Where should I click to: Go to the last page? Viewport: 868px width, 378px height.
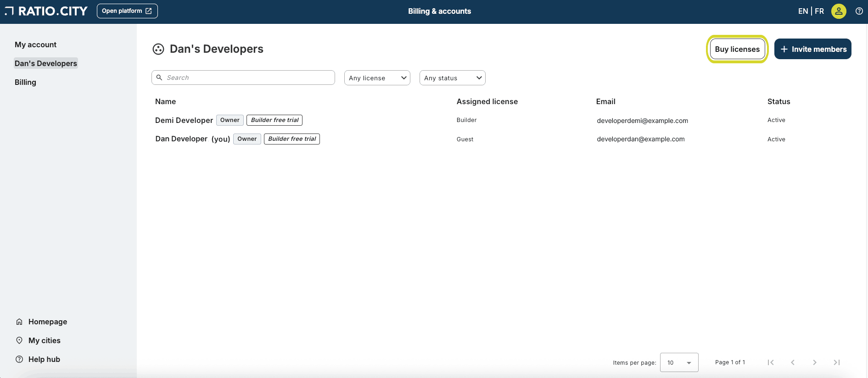tap(837, 362)
